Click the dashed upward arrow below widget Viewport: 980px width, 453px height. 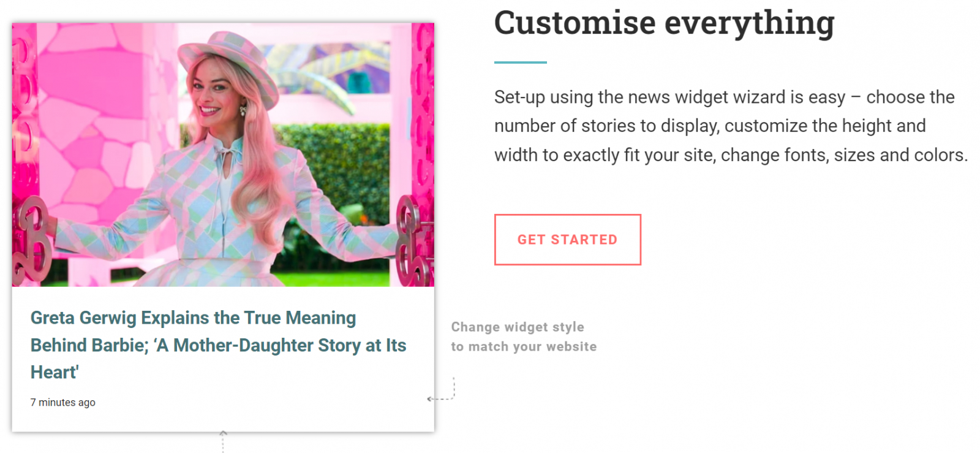223,440
